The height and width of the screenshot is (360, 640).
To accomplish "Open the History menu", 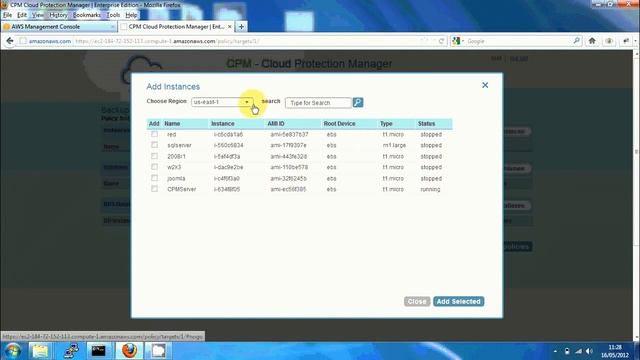I will (58, 15).
